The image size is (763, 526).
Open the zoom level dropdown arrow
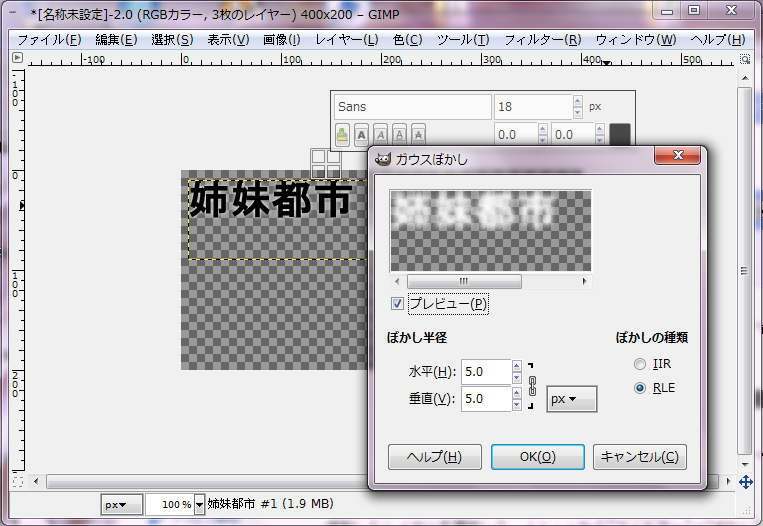199,505
